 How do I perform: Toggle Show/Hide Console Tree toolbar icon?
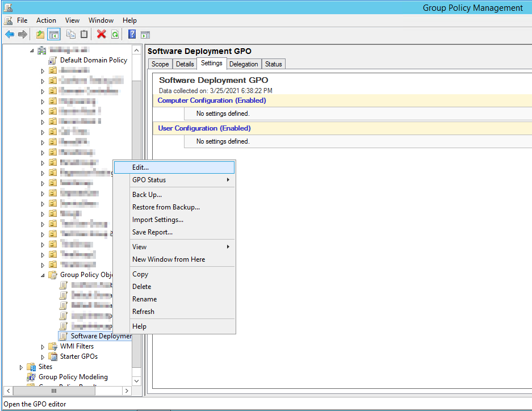tap(54, 34)
